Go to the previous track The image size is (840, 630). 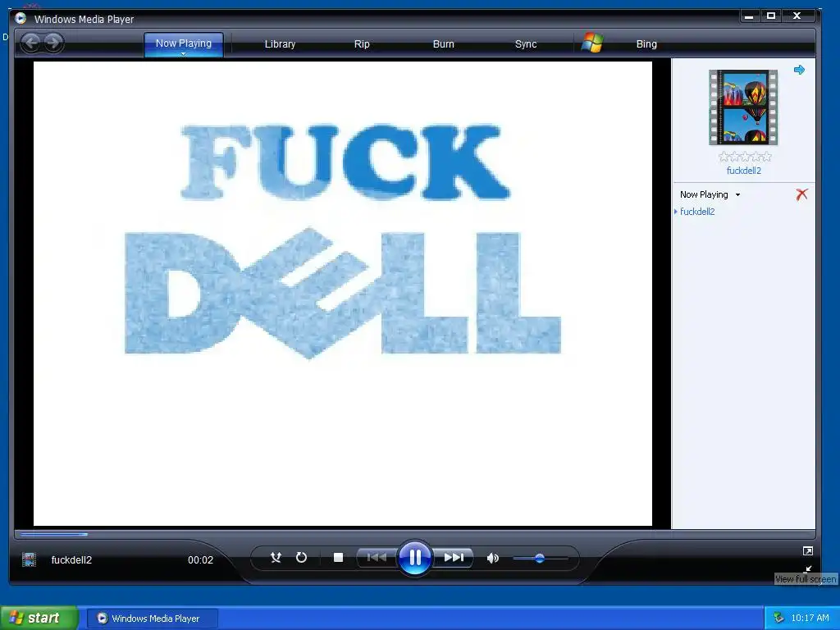click(377, 558)
